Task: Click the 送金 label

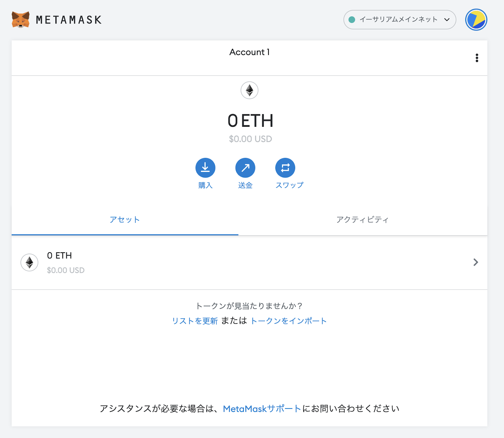Action: coord(245,185)
